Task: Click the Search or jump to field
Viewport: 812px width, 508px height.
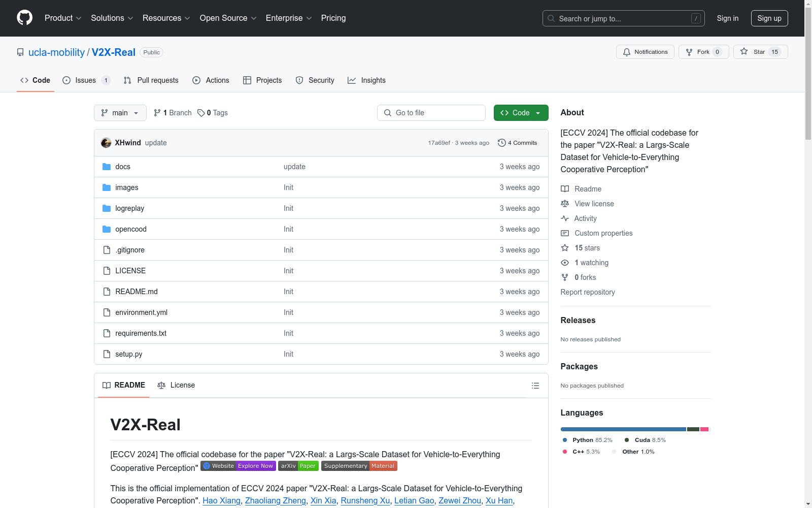Action: pos(623,18)
